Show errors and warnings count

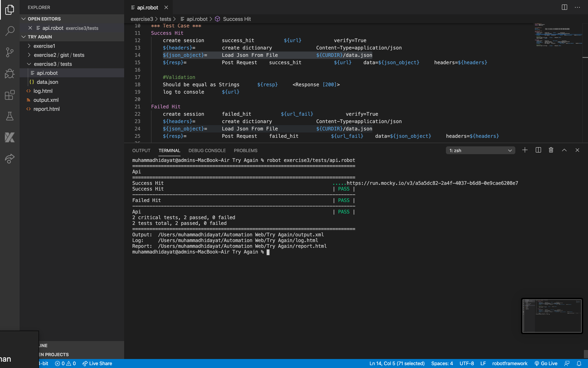[65, 363]
